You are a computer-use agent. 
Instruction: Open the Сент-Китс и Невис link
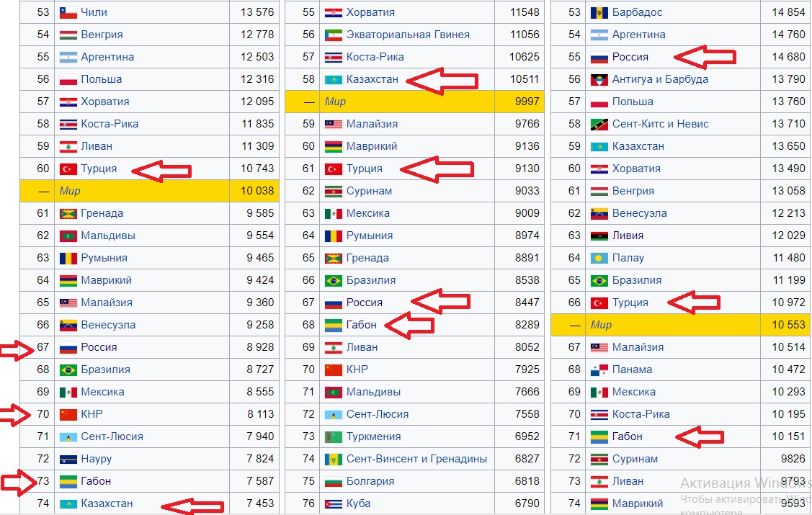[660, 124]
